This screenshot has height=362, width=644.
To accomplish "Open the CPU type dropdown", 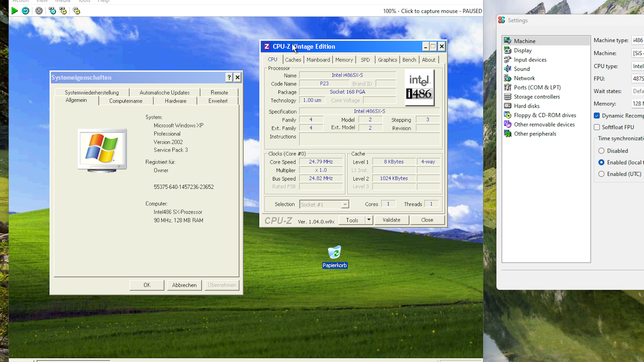I will pyautogui.click(x=638, y=66).
